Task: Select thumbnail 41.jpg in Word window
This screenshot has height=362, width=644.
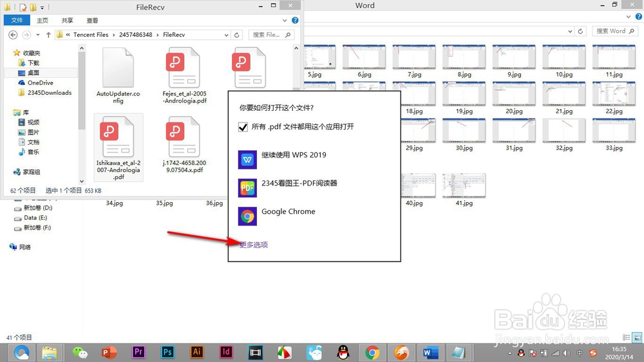Action: 464,190
